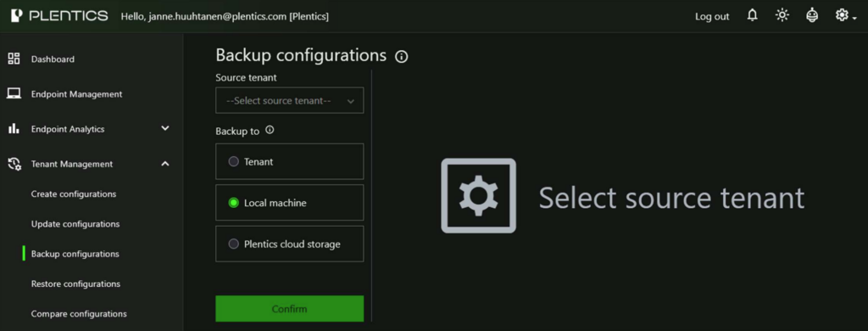
Task: Show info next to Backup configurations title
Action: point(402,57)
